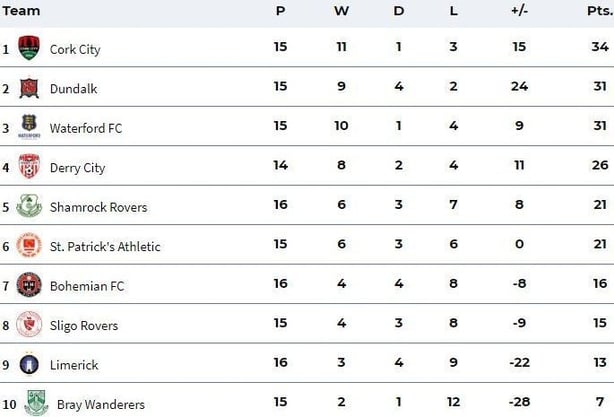Click the Limerick club crest
Image resolution: width=614 pixels, height=417 pixels.
29,364
